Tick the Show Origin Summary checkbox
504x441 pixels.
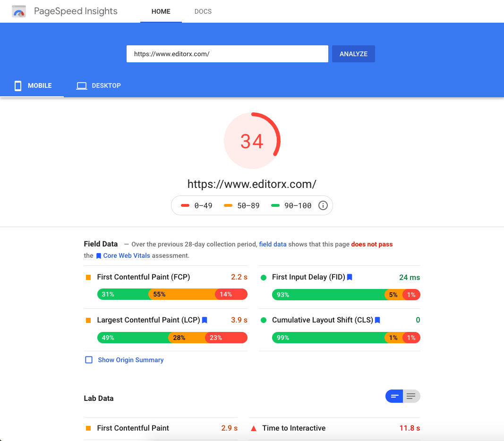89,360
